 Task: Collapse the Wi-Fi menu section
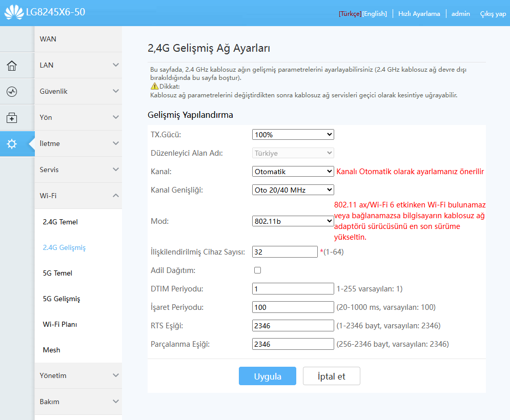pos(78,196)
